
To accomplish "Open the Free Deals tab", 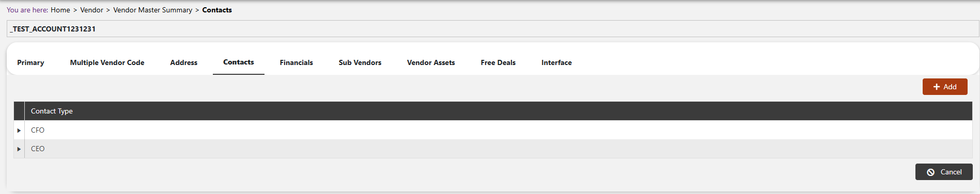I will [498, 62].
